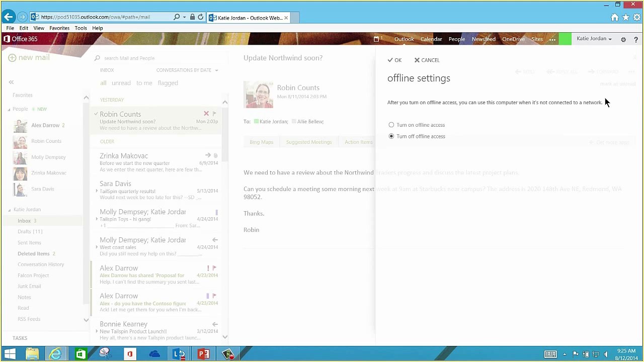Open PowerPoint from the taskbar
Screen dimensions: 644x362
coord(203,354)
